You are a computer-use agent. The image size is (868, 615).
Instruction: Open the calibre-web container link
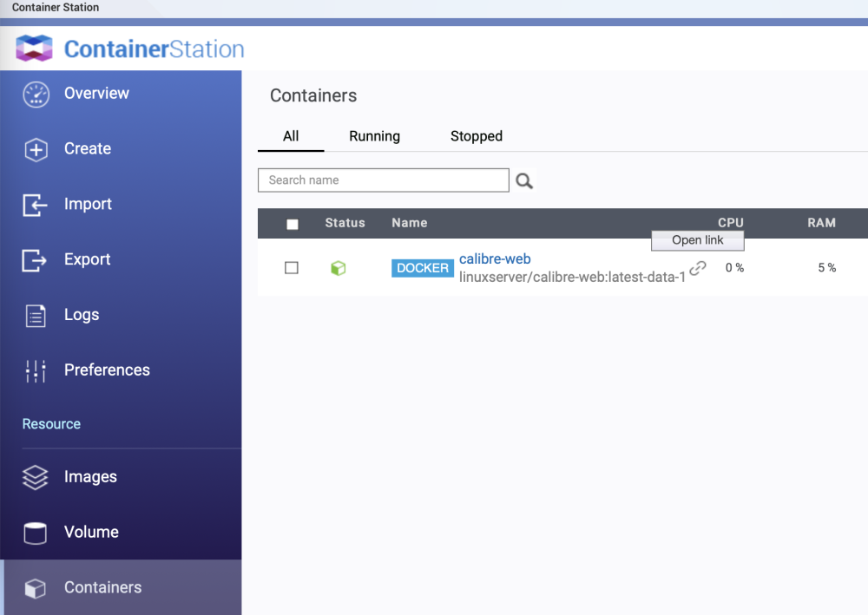coord(495,258)
